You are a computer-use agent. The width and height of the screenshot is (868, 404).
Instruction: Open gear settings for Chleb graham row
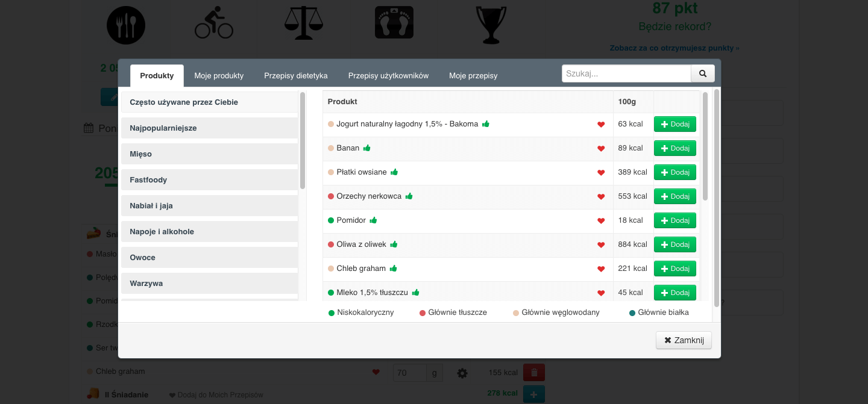point(462,373)
